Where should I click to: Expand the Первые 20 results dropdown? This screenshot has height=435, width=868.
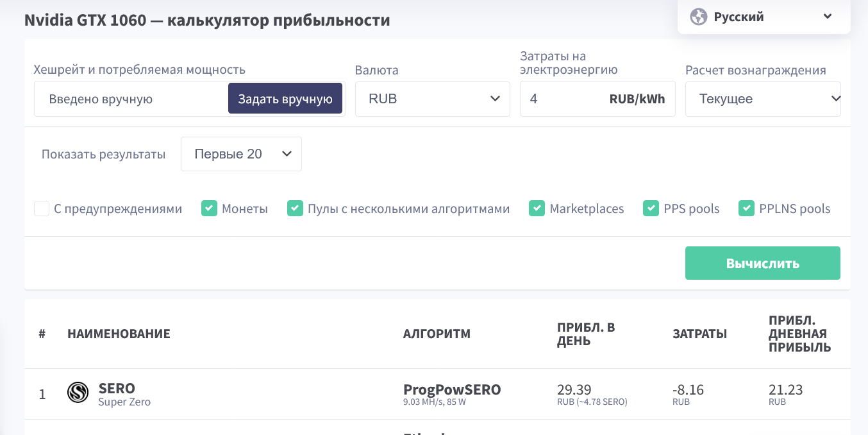(x=241, y=154)
